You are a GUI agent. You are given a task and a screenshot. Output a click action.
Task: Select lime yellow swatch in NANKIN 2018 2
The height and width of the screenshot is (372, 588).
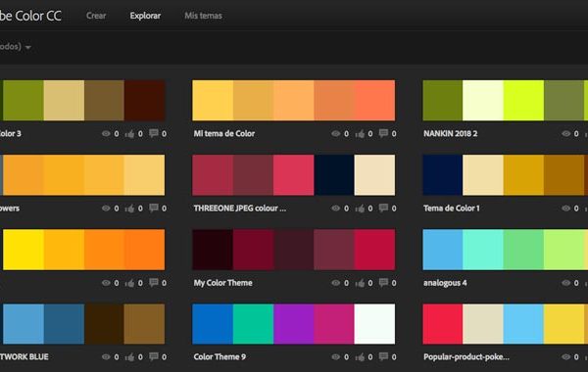[523, 101]
